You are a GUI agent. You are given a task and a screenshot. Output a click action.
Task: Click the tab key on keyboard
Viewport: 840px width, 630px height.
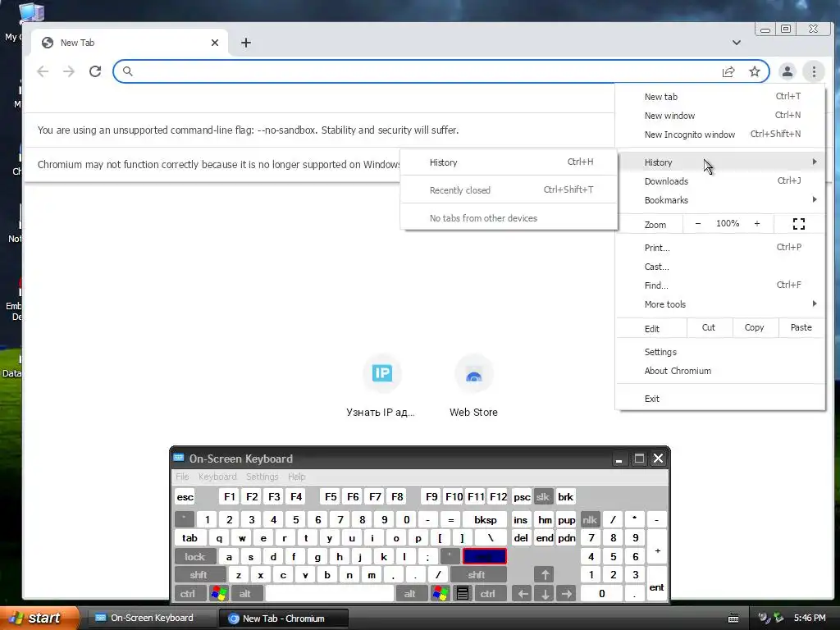click(x=189, y=538)
